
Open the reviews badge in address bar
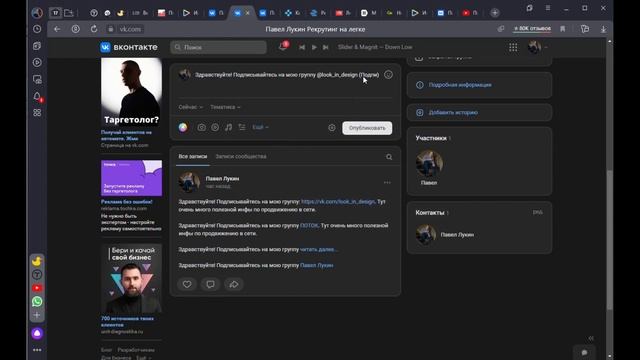pyautogui.click(x=532, y=29)
